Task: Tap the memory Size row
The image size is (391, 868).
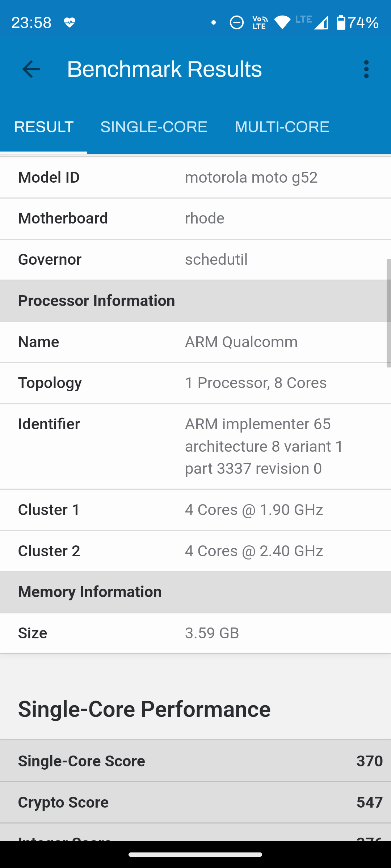Action: click(195, 633)
